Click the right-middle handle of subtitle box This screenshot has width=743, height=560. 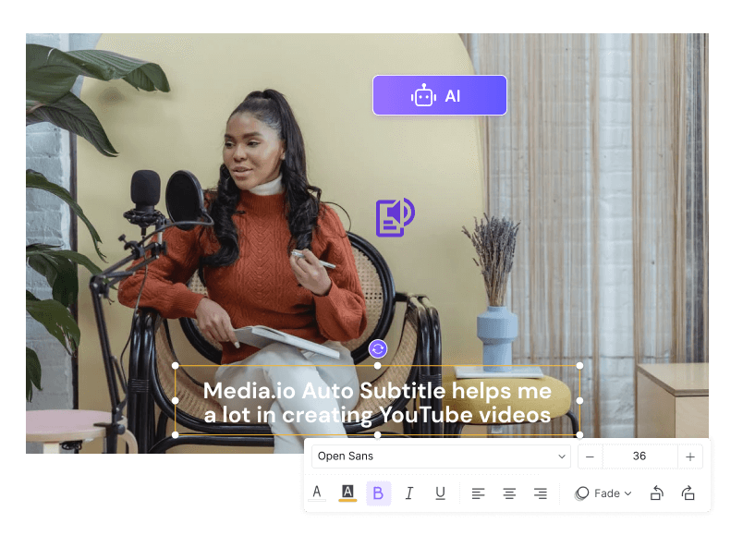point(579,400)
